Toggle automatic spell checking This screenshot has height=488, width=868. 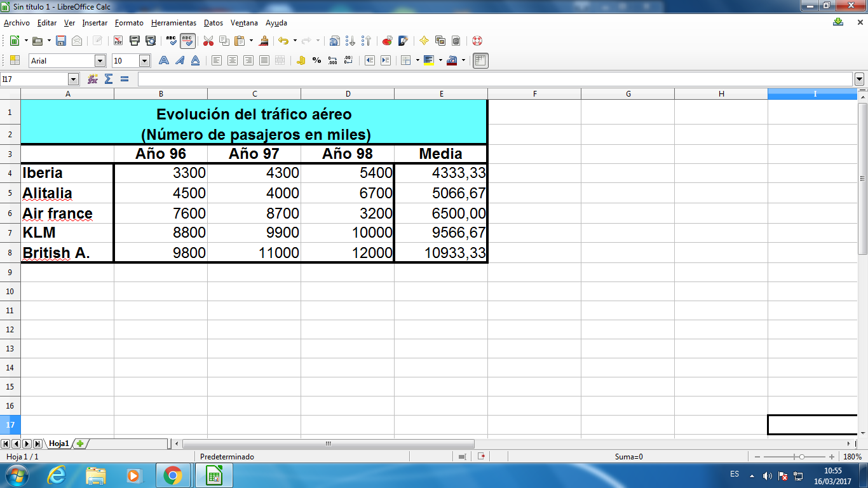coord(187,41)
